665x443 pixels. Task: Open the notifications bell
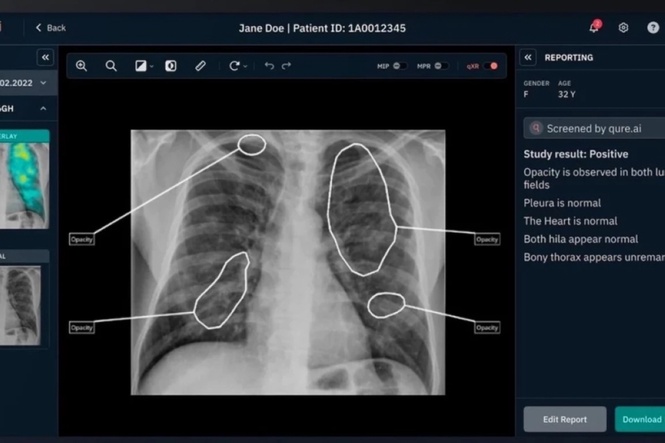click(594, 27)
